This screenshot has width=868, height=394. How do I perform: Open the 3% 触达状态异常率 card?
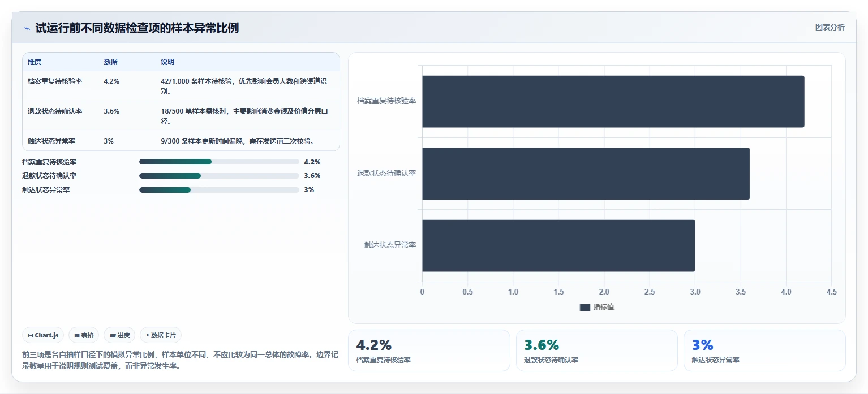(x=764, y=350)
